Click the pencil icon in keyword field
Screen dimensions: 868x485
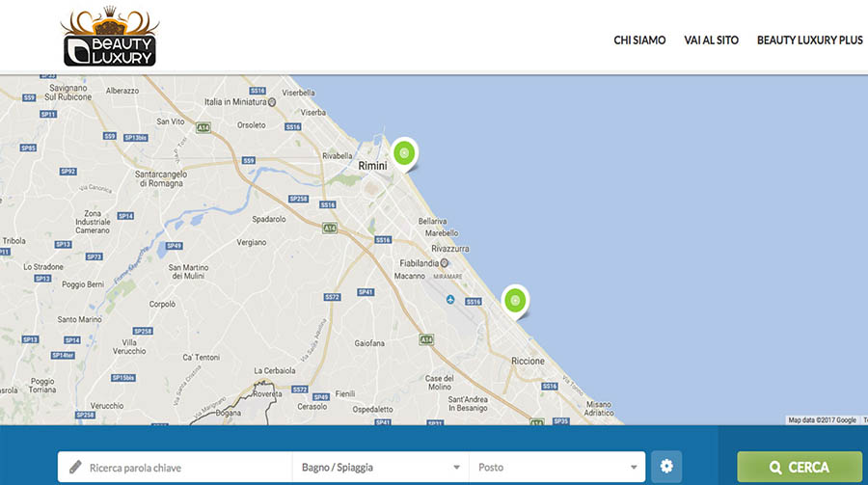point(75,468)
